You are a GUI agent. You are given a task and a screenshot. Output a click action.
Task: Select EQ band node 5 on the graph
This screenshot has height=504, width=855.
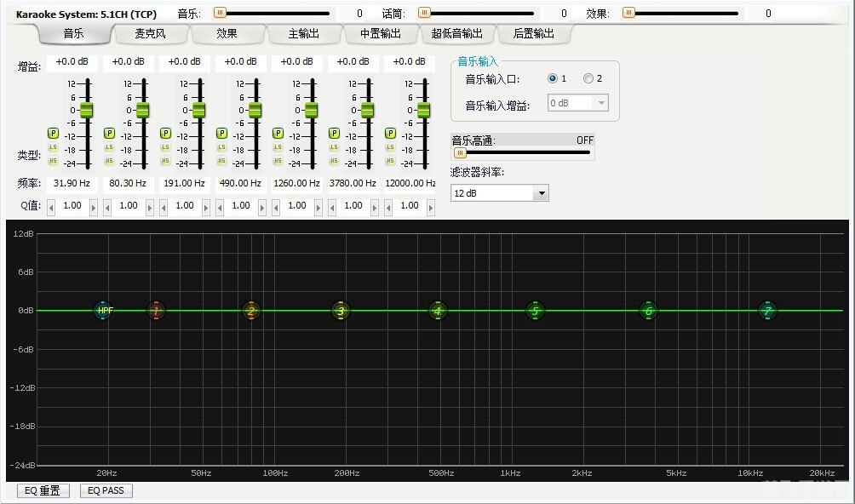tap(534, 310)
